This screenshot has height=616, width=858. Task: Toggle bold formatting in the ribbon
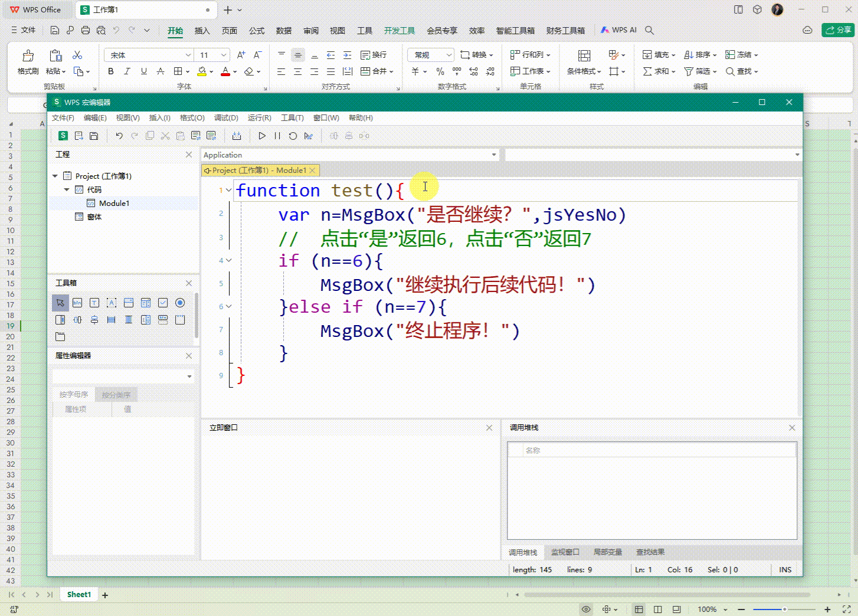tap(111, 71)
